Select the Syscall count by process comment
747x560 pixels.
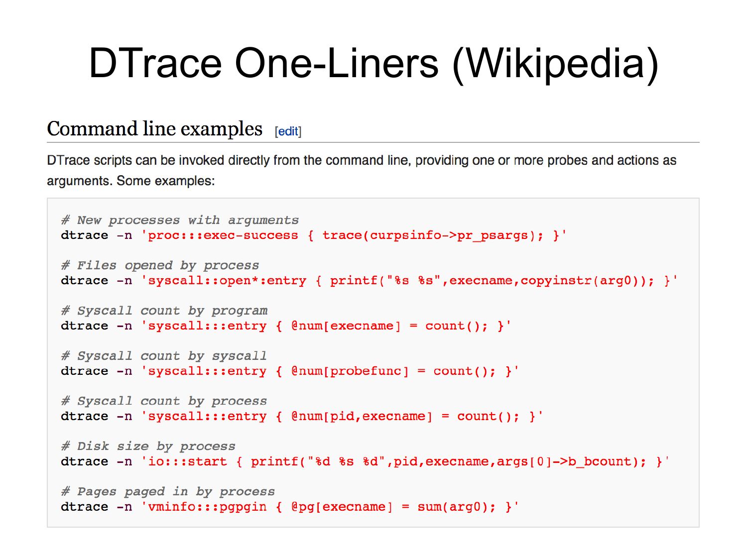click(x=164, y=401)
